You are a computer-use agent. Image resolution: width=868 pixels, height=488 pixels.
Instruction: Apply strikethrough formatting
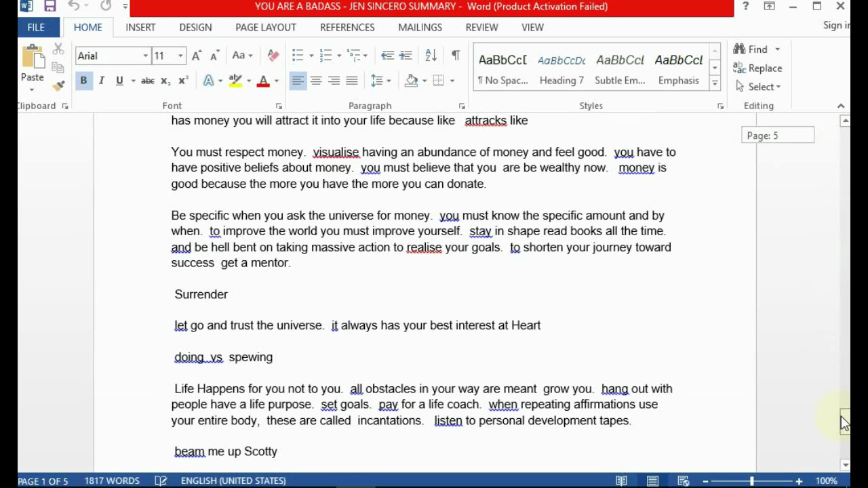click(x=147, y=81)
